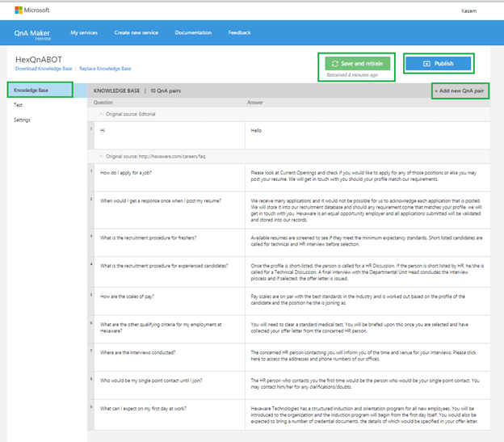Image resolution: width=504 pixels, height=442 pixels.
Task: Switch to the Test sidebar tab
Action: coord(18,105)
